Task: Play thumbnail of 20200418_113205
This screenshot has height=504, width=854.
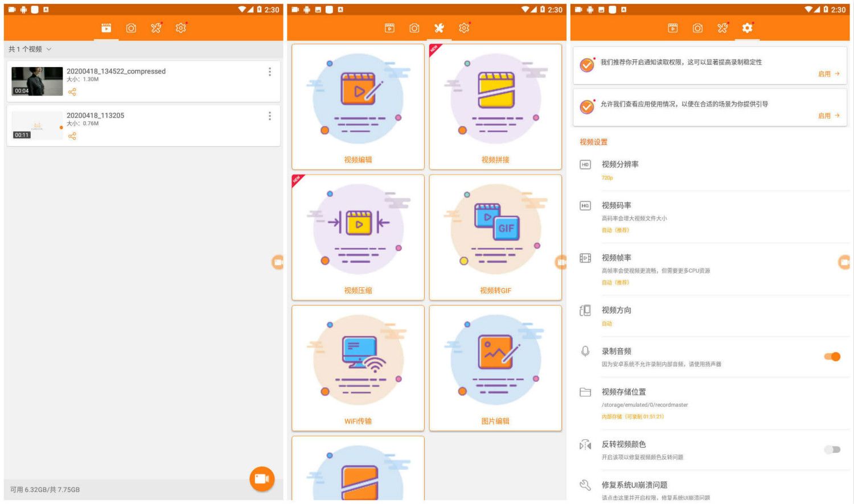Action: (37, 126)
